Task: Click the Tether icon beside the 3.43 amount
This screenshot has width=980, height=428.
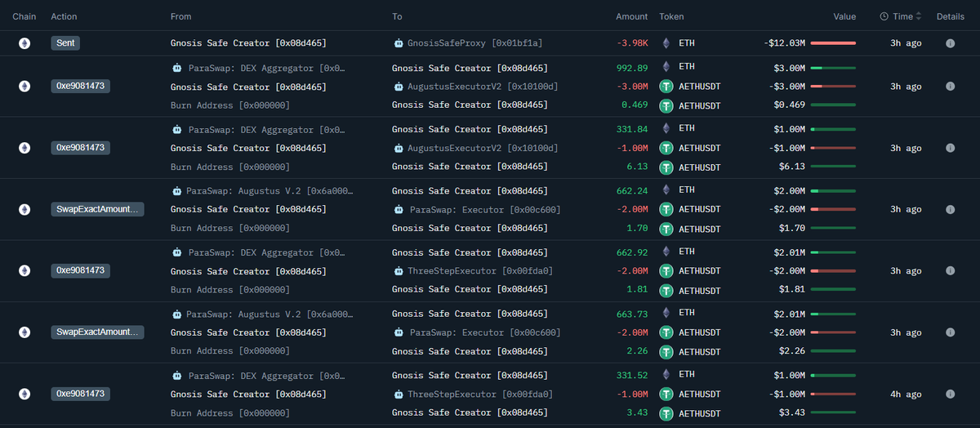Action: tap(666, 413)
